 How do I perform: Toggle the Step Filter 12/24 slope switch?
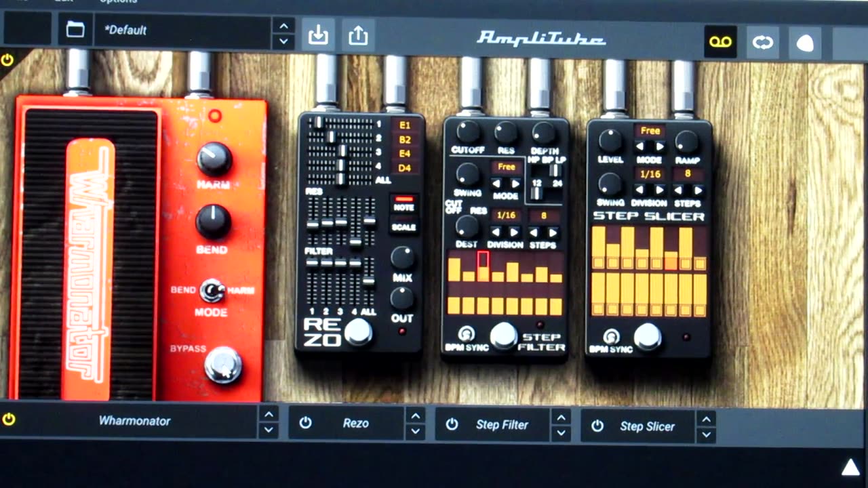tap(536, 193)
